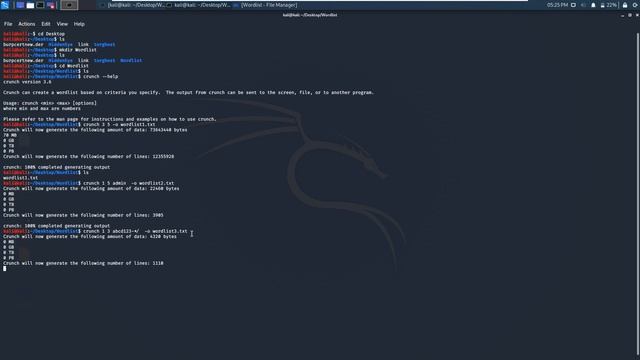Click 'Usage: crunch <min> <max> [options]' line

pos(50,103)
